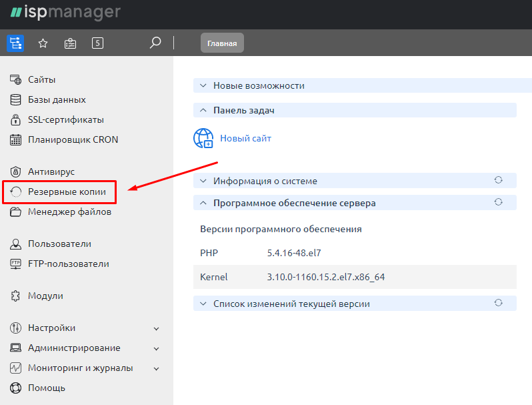This screenshot has width=532, height=405.
Task: Expand the Настройки sidebar menu
Action: [156, 328]
